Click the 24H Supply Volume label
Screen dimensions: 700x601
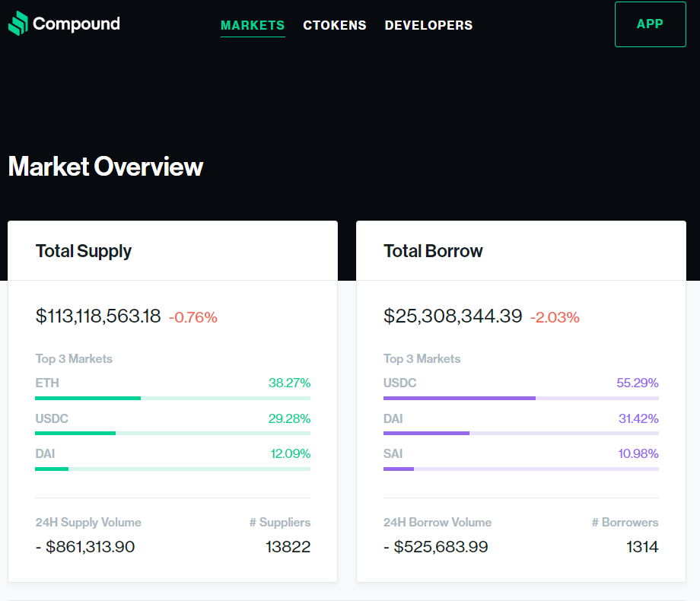(x=88, y=523)
